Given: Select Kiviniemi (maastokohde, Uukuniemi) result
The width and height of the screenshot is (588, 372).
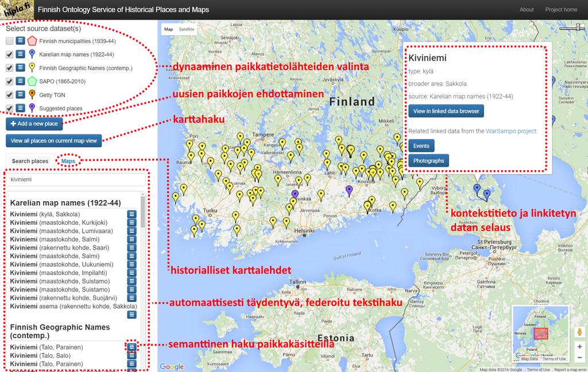Looking at the screenshot, I should click(61, 264).
